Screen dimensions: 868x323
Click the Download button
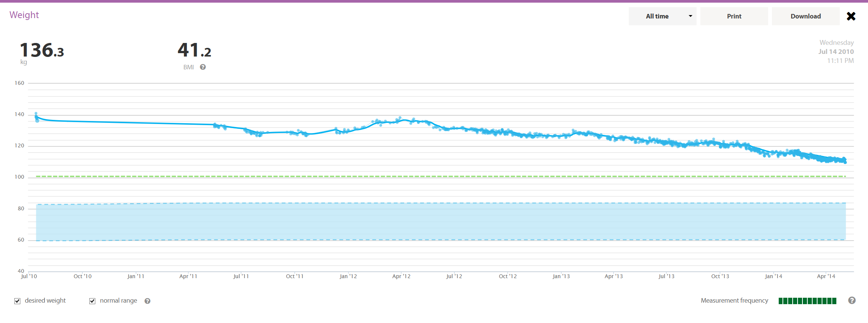pos(805,16)
